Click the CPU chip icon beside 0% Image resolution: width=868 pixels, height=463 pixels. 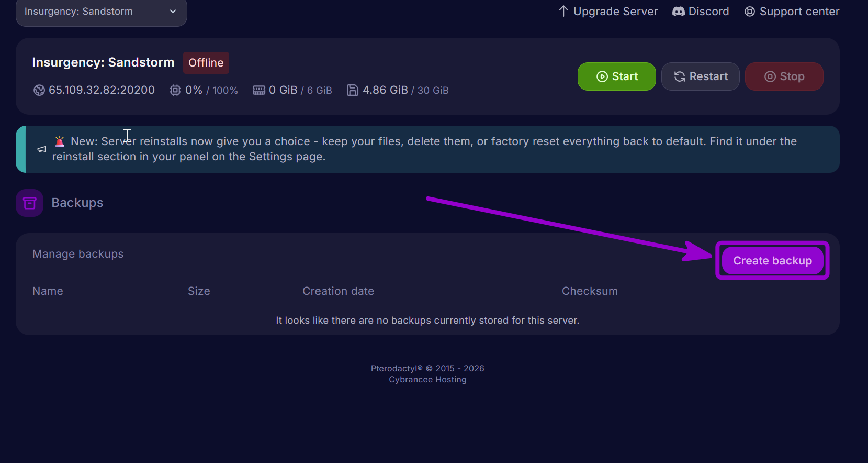[x=175, y=90]
